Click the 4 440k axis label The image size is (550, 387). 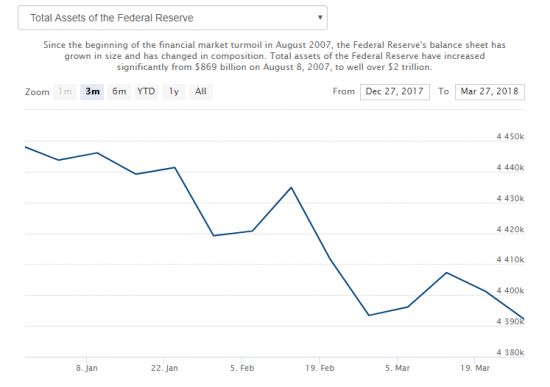coord(510,167)
